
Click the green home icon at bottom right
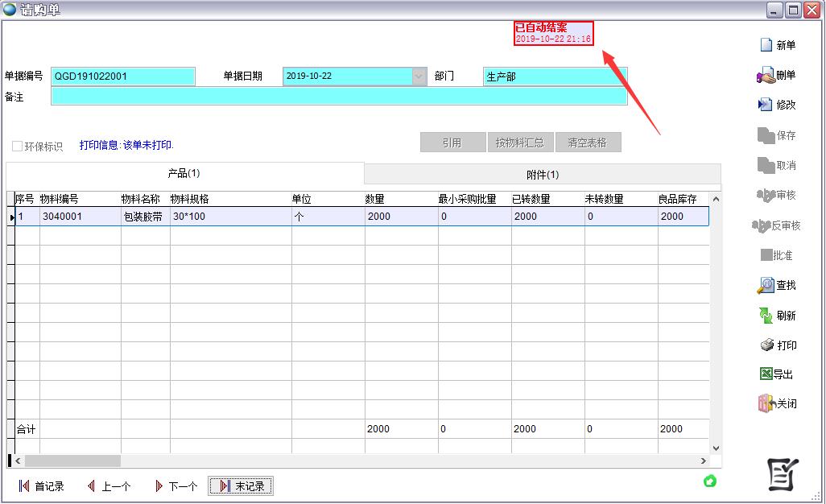[x=710, y=481]
